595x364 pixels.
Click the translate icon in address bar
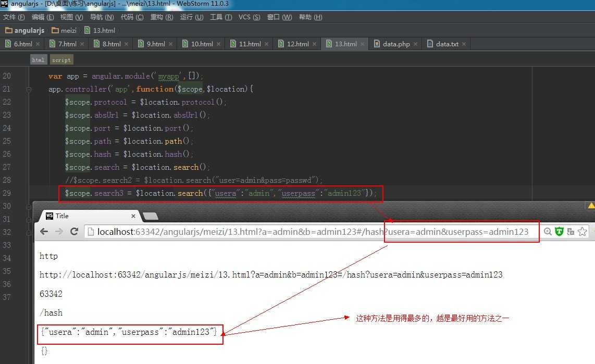pos(571,232)
